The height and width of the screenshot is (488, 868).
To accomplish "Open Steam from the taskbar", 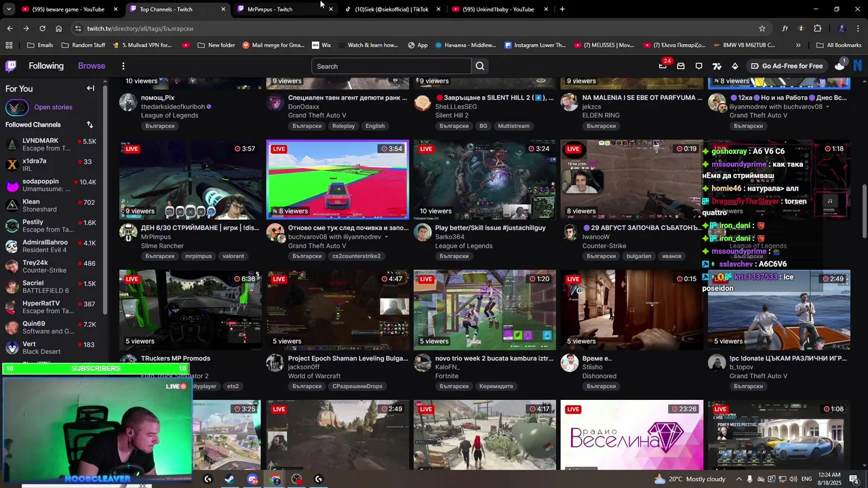I will pyautogui.click(x=230, y=479).
